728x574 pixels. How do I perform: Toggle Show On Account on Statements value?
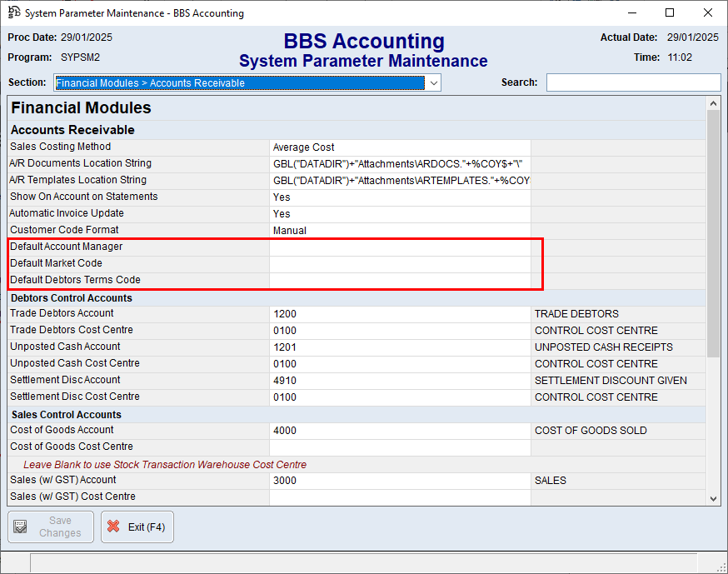tap(400, 197)
